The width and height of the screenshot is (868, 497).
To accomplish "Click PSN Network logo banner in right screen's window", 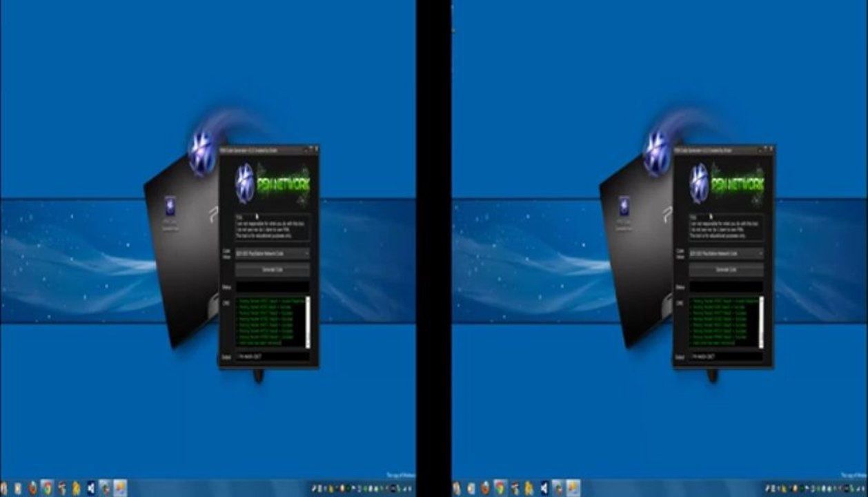I will coord(727,184).
